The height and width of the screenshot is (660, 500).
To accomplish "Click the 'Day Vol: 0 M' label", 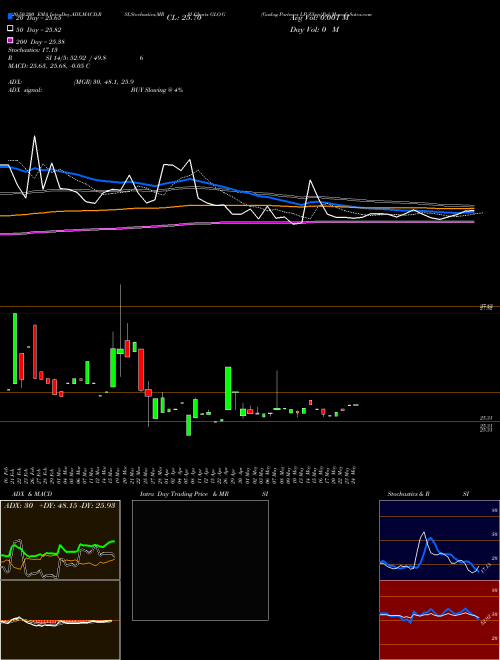I will (x=314, y=29).
